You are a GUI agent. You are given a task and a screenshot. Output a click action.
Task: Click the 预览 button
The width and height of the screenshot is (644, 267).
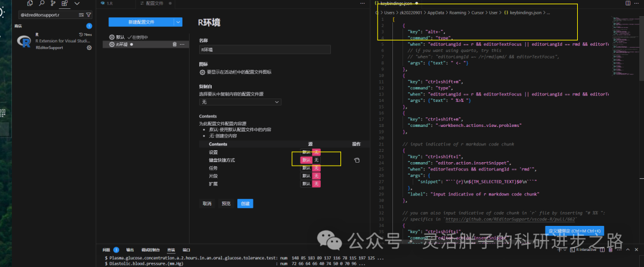pos(226,203)
